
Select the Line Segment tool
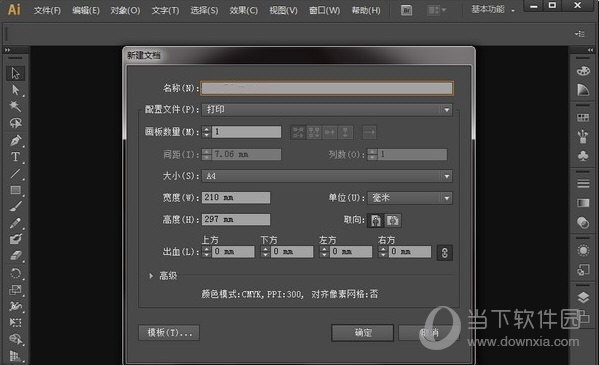pos(15,173)
